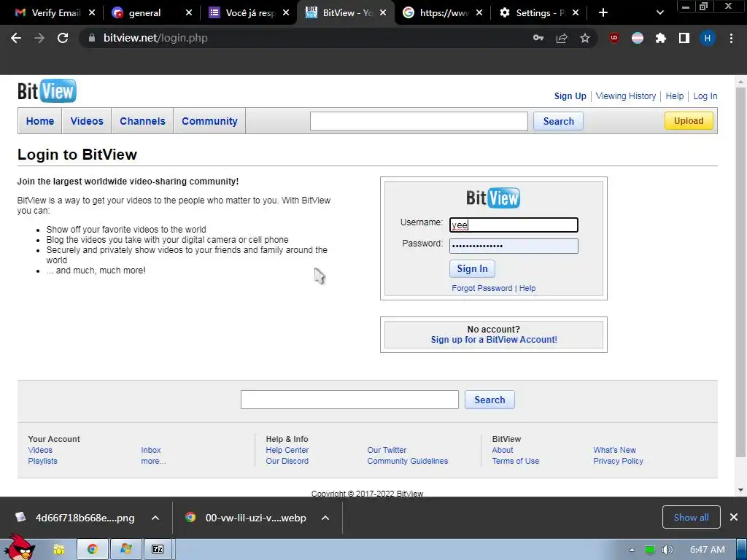The height and width of the screenshot is (560, 747).
Task: Open the Windows flag taskbar icon
Action: (125, 550)
